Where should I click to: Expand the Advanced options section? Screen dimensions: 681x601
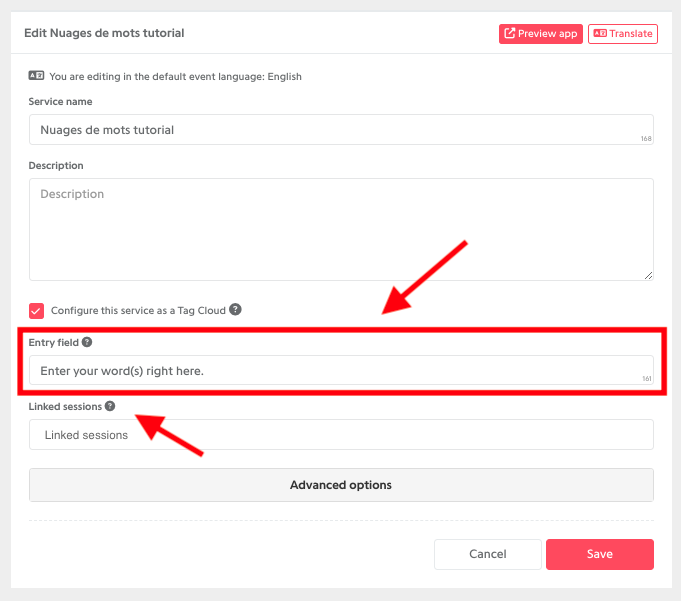341,485
